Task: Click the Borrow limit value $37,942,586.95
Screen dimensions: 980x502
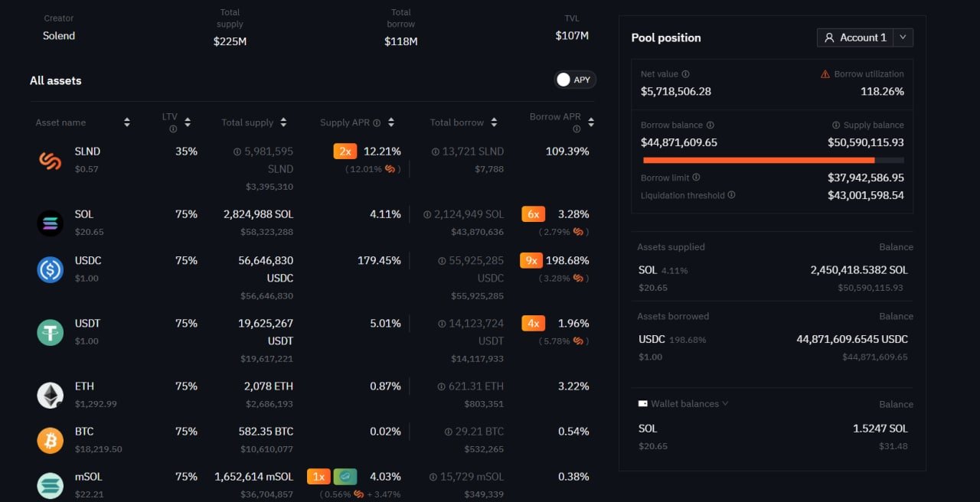Action: [866, 178]
